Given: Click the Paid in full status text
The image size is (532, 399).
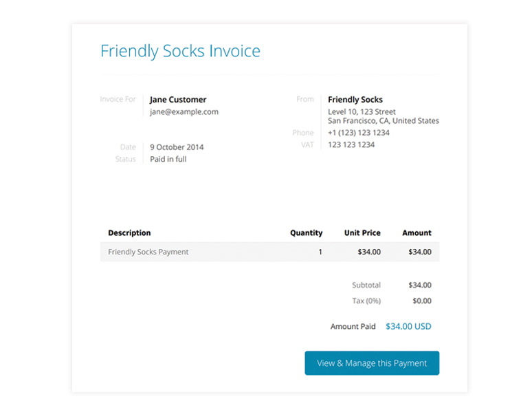Looking at the screenshot, I should click(168, 159).
